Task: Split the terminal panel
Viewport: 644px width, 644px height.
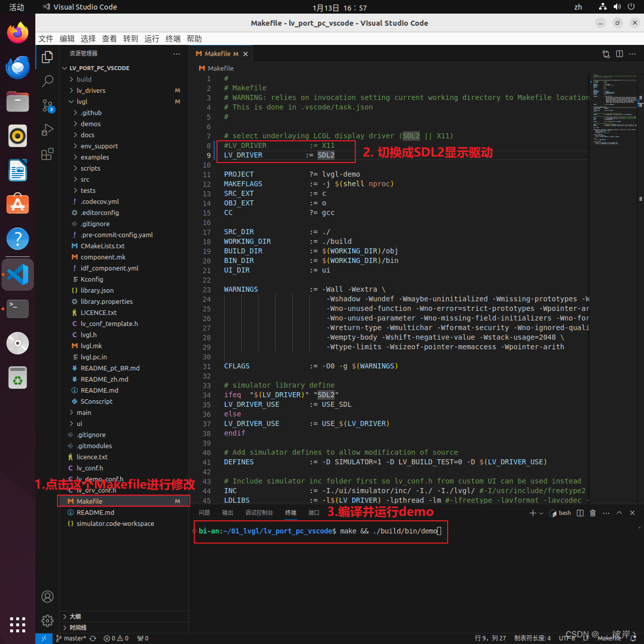Action: [580, 513]
